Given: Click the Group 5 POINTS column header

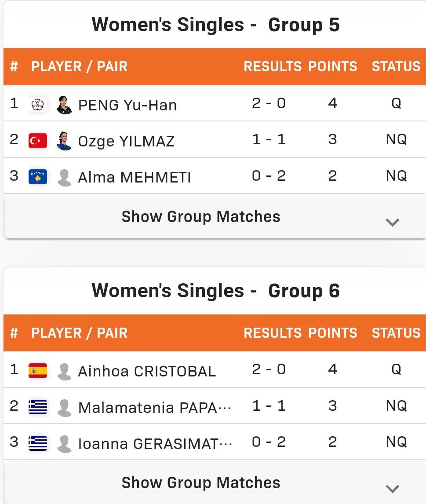Looking at the screenshot, I should click(333, 66).
